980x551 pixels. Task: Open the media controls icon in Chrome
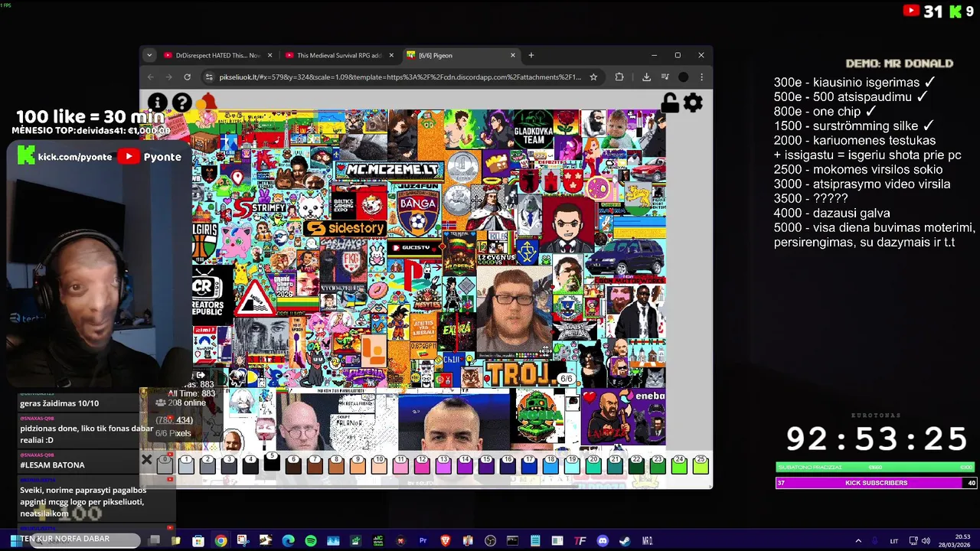tap(665, 77)
